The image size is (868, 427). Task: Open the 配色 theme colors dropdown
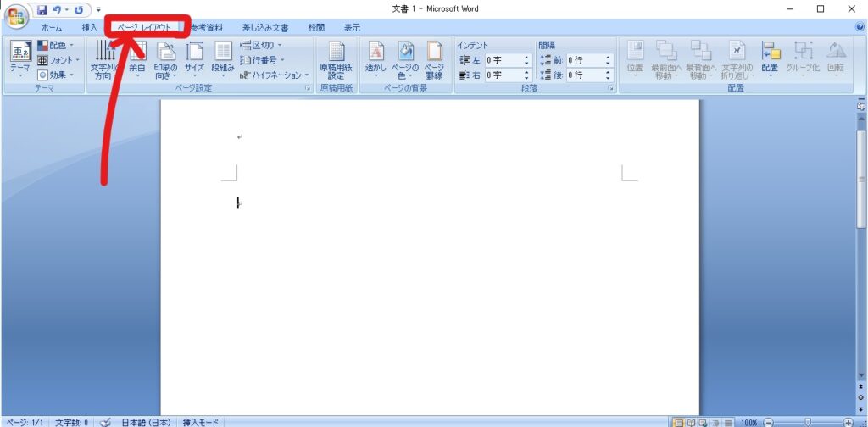coord(55,46)
